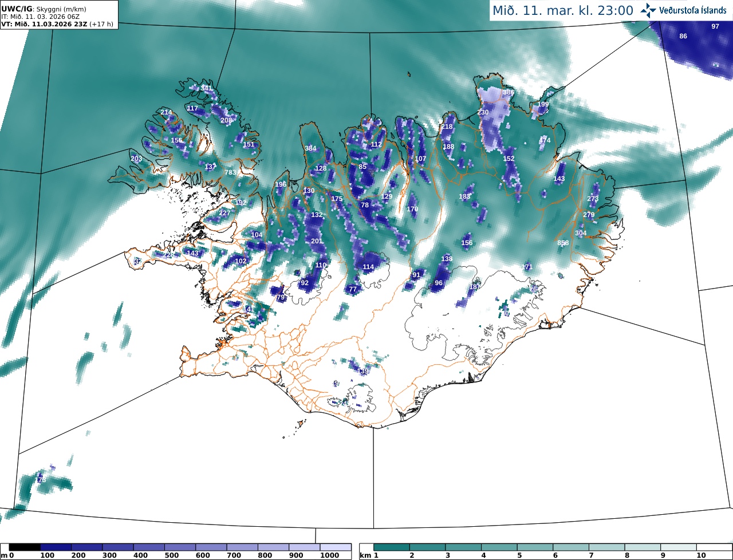Click the visibility value 279
Image resolution: width=733 pixels, height=560 pixels.
(x=589, y=215)
